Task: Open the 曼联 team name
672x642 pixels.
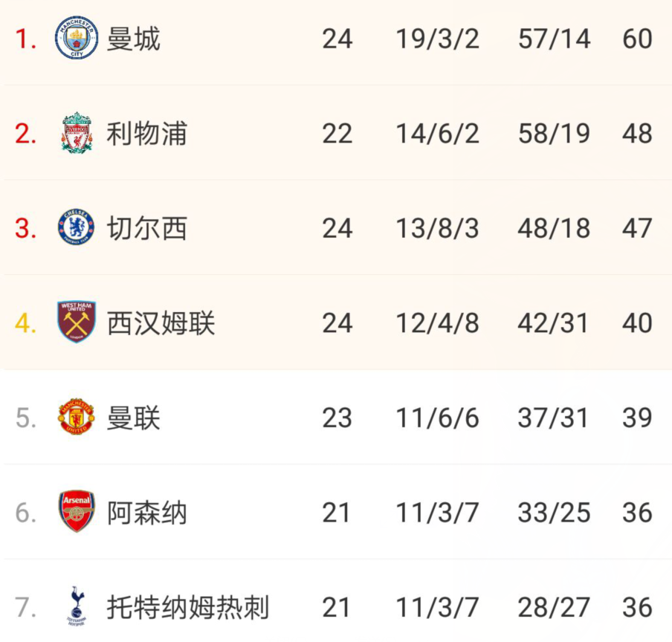Action: point(133,418)
